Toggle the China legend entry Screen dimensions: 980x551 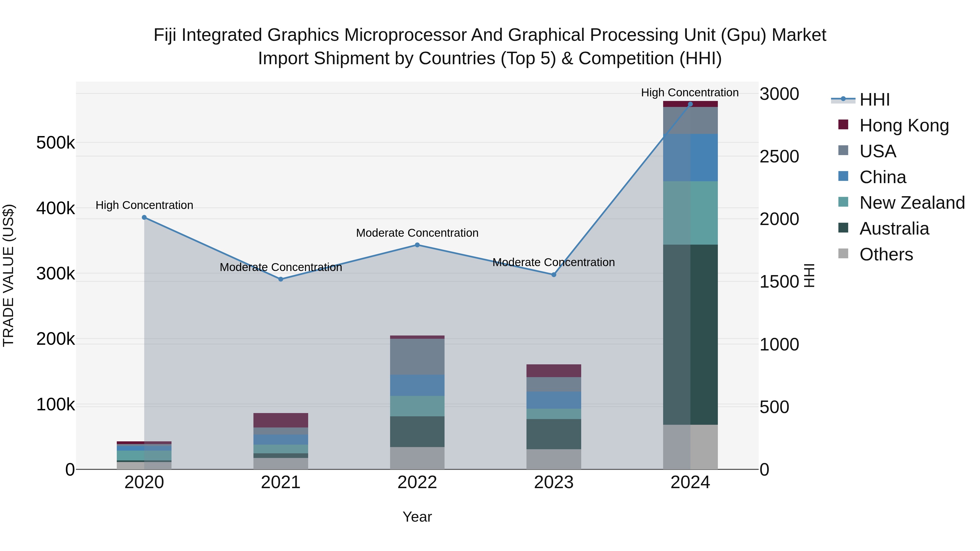coord(872,177)
